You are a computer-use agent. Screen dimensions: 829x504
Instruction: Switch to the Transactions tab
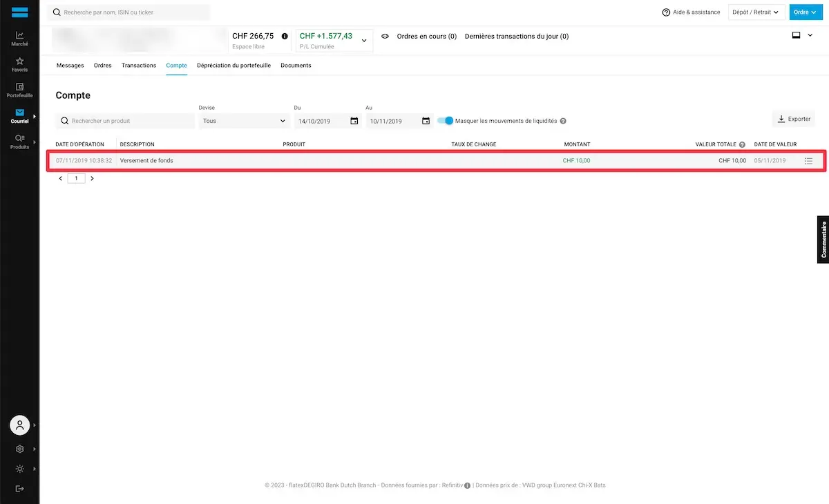[x=138, y=65]
